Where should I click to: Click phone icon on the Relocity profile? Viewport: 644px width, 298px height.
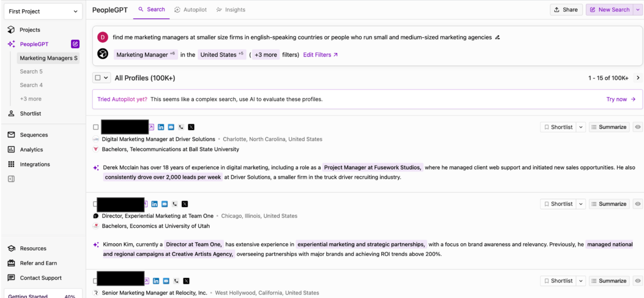[x=176, y=281]
